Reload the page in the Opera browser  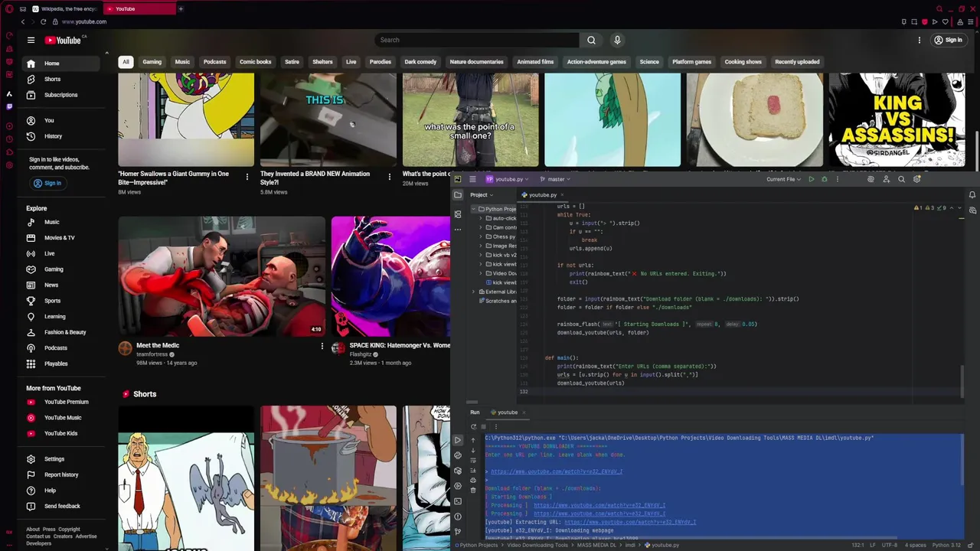(x=43, y=21)
